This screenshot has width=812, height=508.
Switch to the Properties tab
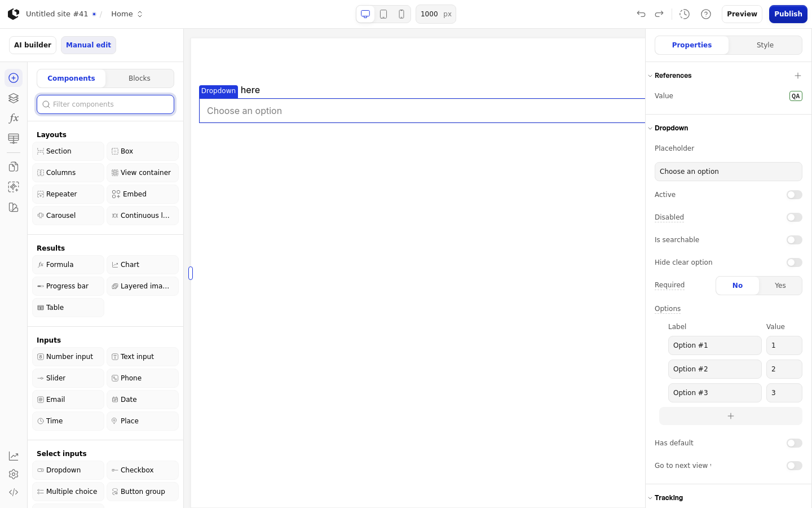coord(692,45)
